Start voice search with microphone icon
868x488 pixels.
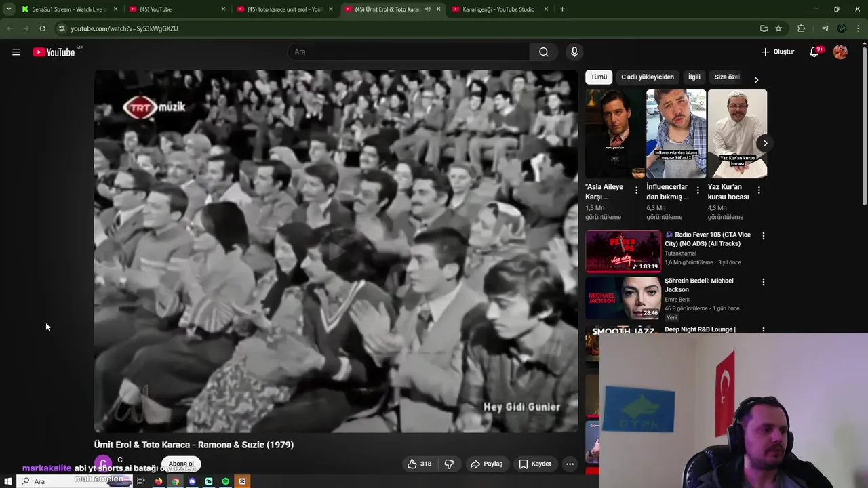574,52
